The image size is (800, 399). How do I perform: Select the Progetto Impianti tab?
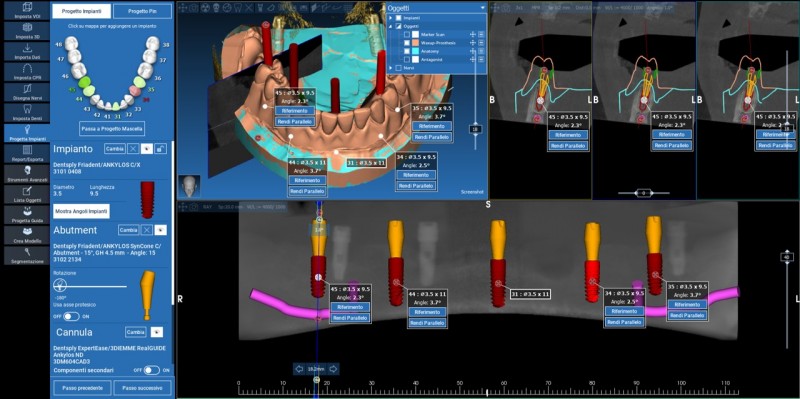coord(82,11)
